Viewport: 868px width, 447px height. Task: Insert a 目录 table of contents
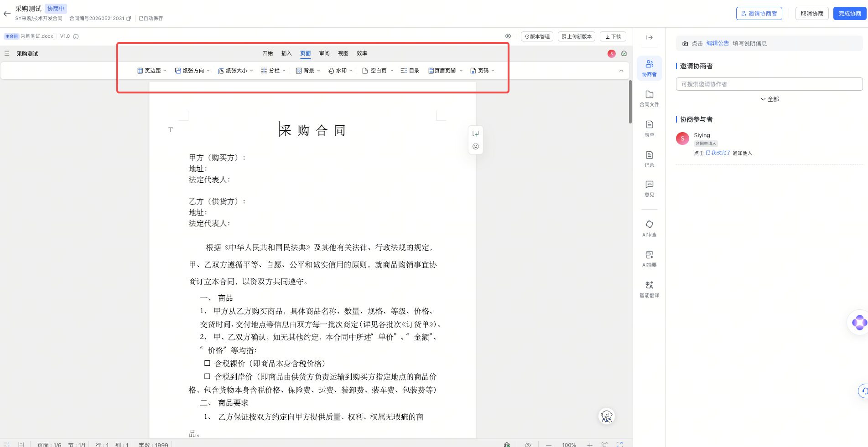(410, 71)
